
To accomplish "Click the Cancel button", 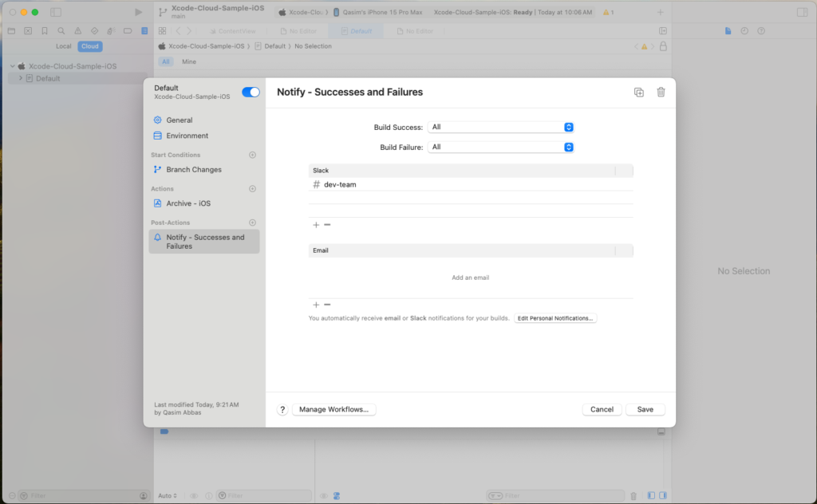I will coord(602,410).
